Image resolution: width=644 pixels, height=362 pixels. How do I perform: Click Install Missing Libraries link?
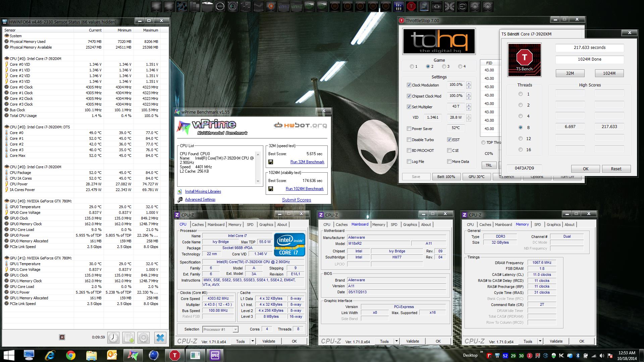(x=203, y=191)
